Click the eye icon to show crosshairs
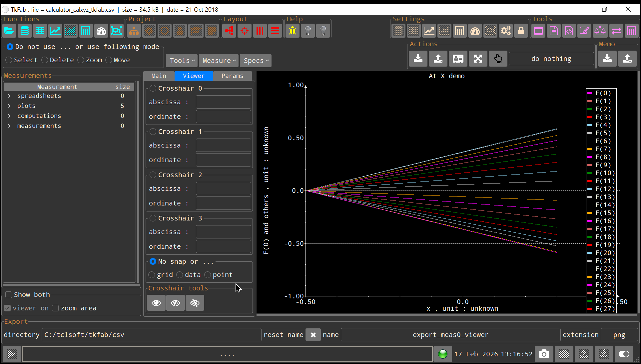The image size is (641, 364). point(156,303)
